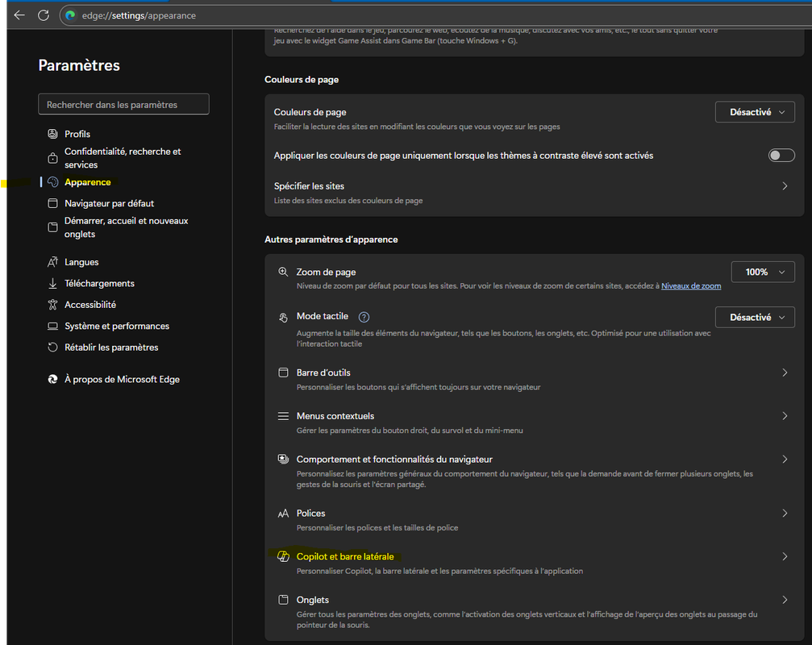Open Confidentialité, recherche et services section
The height and width of the screenshot is (645, 812).
click(x=124, y=158)
